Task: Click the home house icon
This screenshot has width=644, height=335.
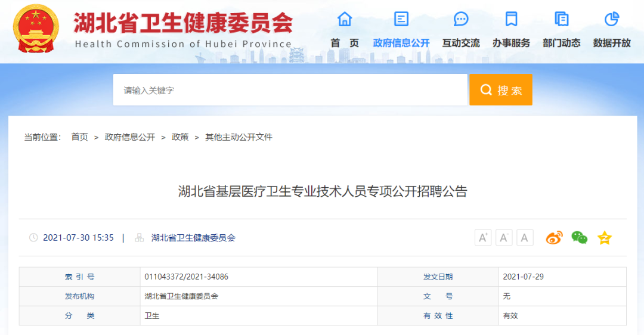Action: pos(345,19)
